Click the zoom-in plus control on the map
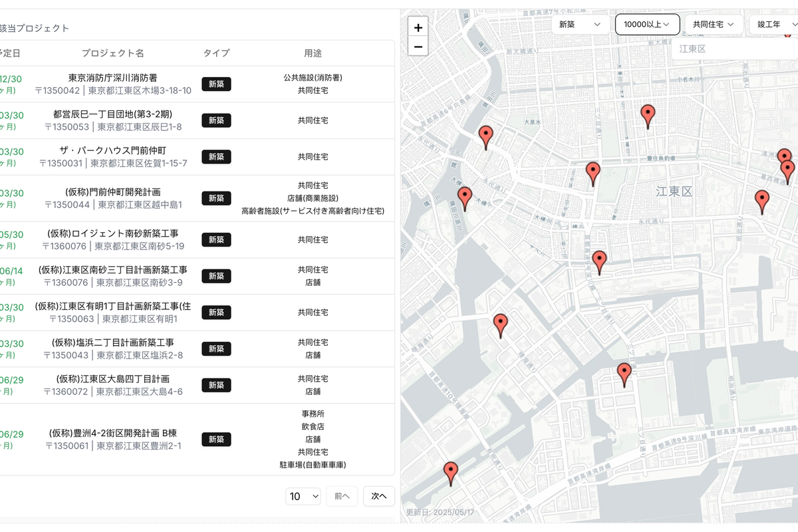The image size is (798, 532). coord(418,27)
